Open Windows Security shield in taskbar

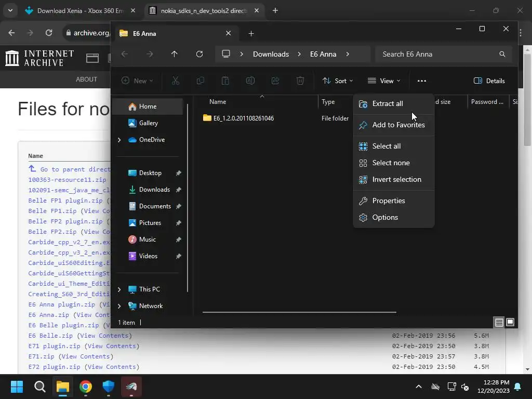pyautogui.click(x=109, y=387)
